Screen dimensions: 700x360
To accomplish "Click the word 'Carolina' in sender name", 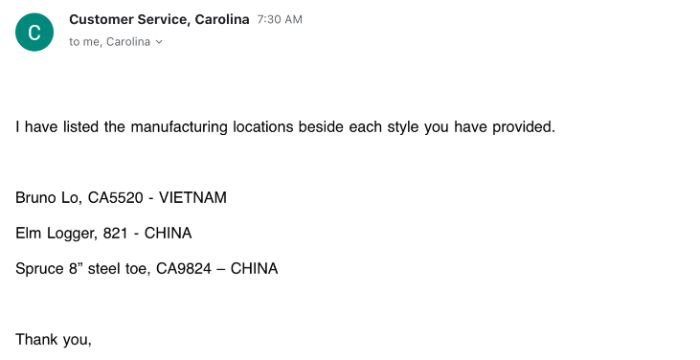I will (x=222, y=20).
